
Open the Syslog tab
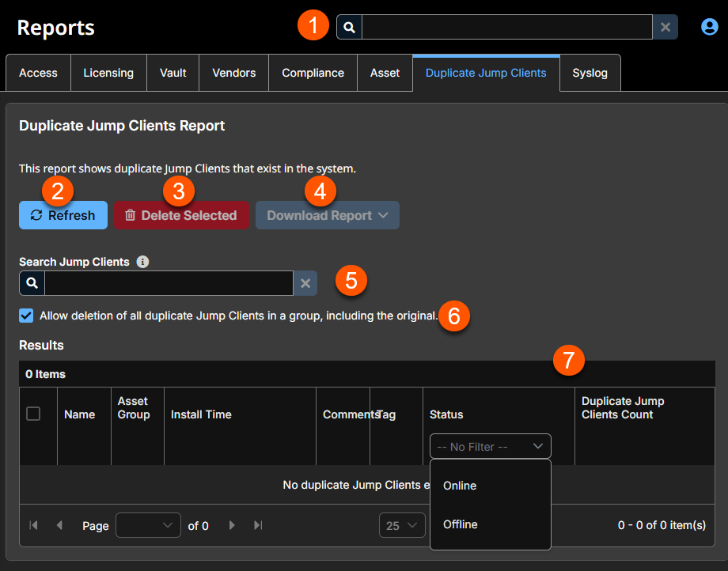click(590, 73)
